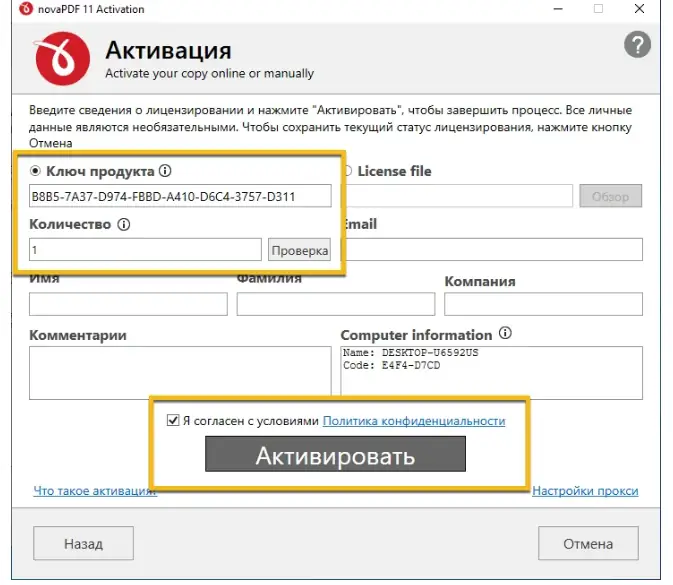The height and width of the screenshot is (585, 673).
Task: Select the Ключ продукта radio button
Action: [35, 171]
